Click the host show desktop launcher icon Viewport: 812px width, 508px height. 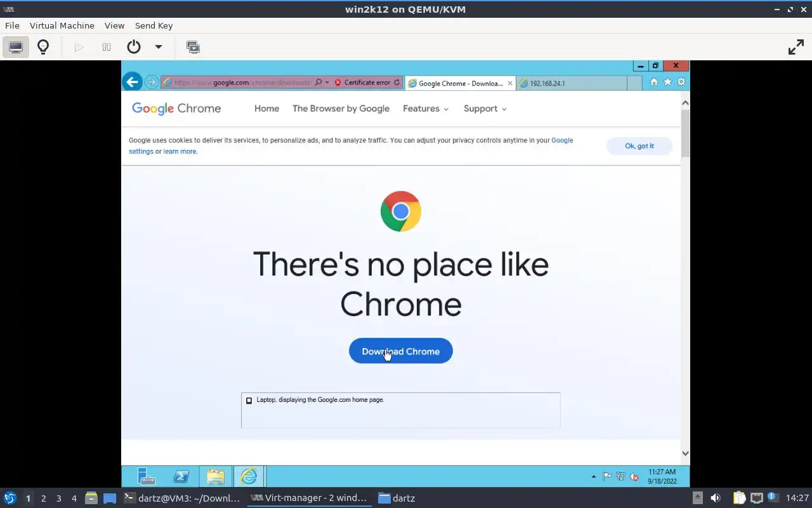tap(110, 498)
